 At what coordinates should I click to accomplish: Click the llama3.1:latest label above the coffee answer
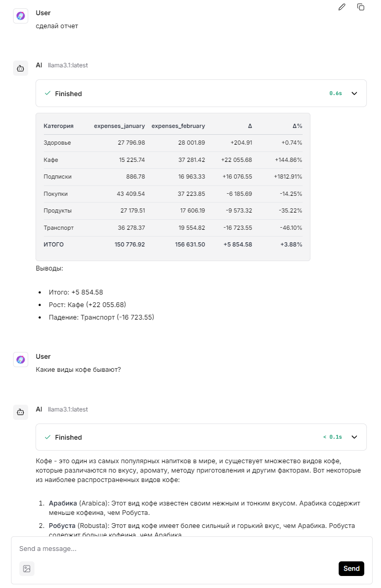pos(67,409)
